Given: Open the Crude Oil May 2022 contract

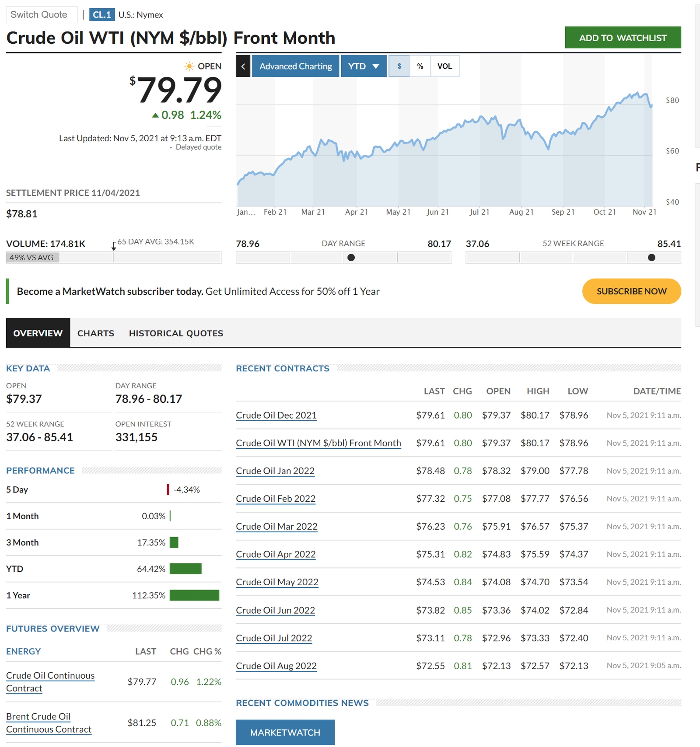Looking at the screenshot, I should pos(277,582).
